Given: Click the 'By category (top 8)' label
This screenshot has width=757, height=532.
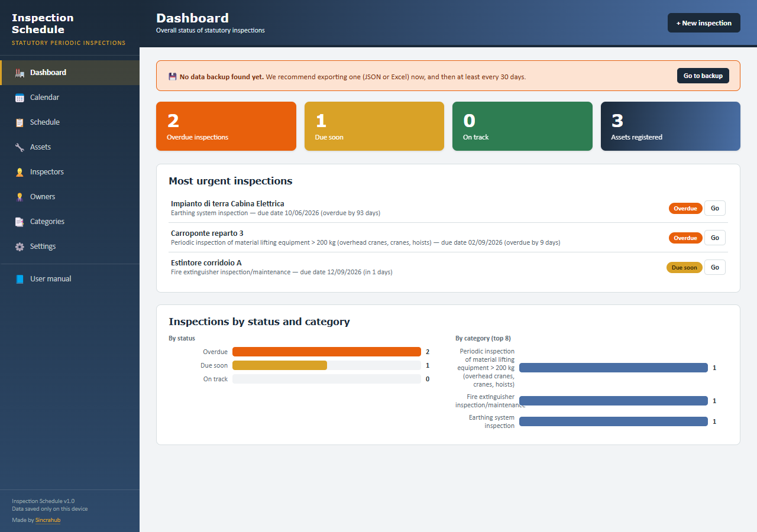Looking at the screenshot, I should pos(483,338).
